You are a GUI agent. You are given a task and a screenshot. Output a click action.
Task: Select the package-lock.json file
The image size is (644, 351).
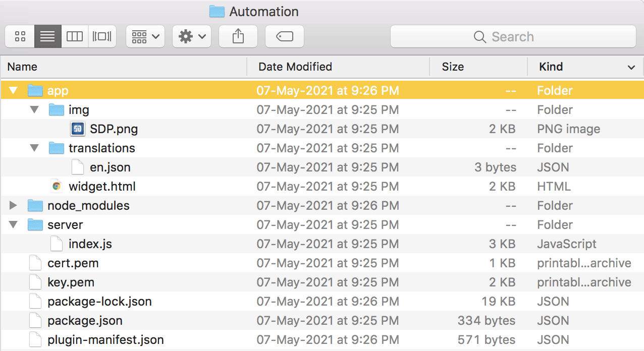pos(99,302)
